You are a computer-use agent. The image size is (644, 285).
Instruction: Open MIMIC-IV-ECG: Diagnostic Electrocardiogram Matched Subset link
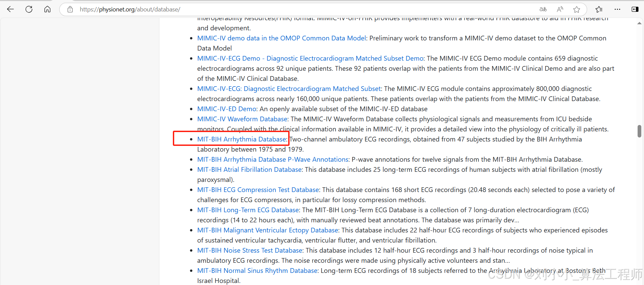tap(289, 89)
